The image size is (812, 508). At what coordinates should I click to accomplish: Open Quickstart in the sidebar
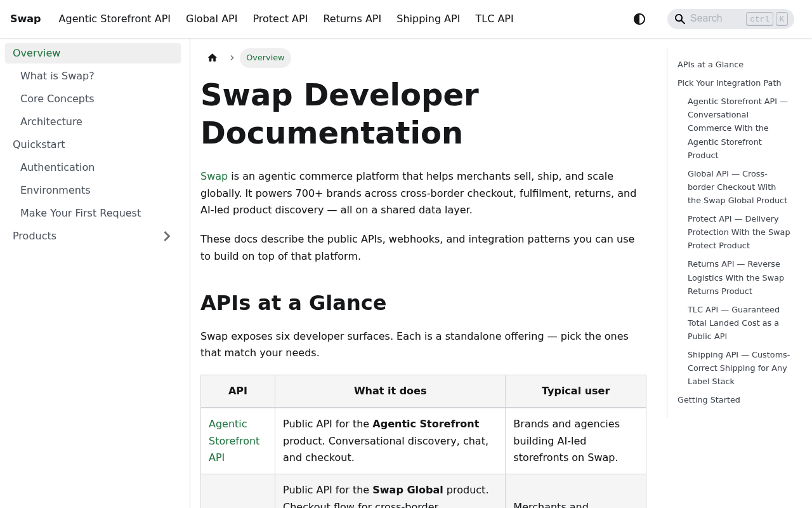[x=93, y=145]
